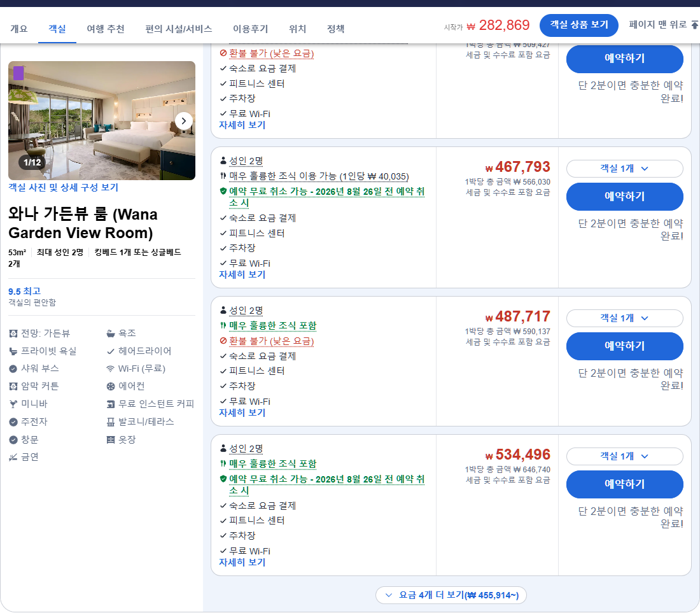Click 성인 2명 in ₩487,717 offer
Viewport: 700px width, 613px height.
[x=246, y=310]
